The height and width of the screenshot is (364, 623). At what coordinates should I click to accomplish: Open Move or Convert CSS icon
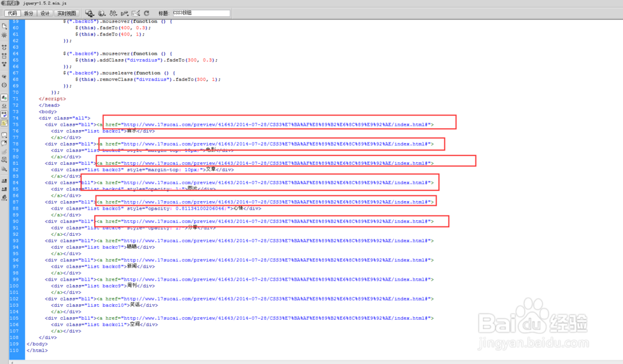[x=4, y=168]
